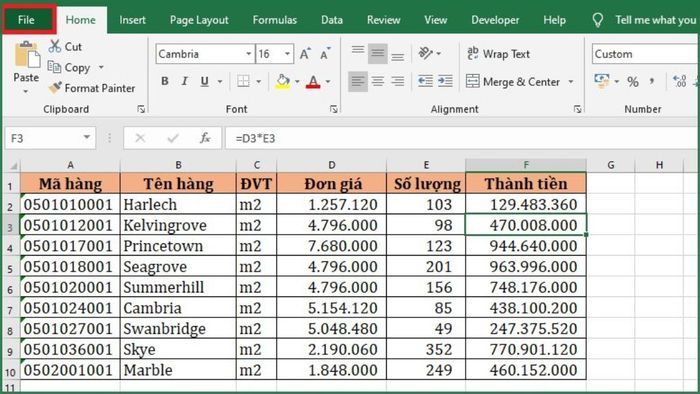This screenshot has height=394, width=700.
Task: Open Name Box dropdown arrow
Action: (87, 137)
